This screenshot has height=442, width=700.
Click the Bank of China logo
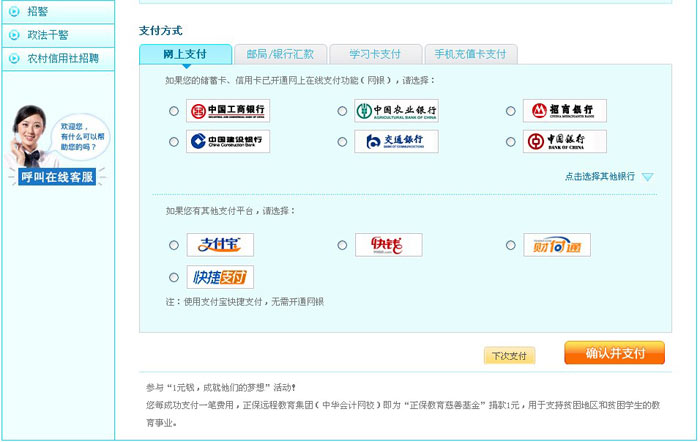[565, 142]
